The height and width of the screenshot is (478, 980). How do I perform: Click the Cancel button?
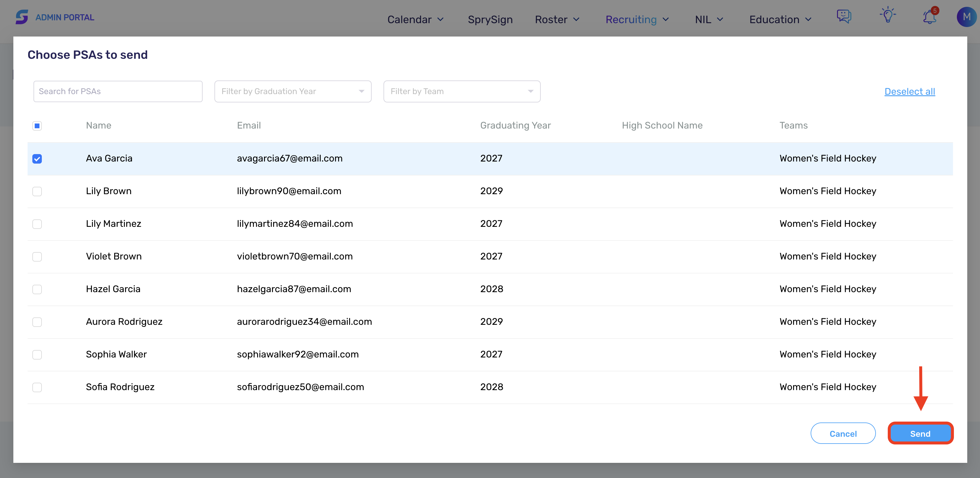coord(843,433)
